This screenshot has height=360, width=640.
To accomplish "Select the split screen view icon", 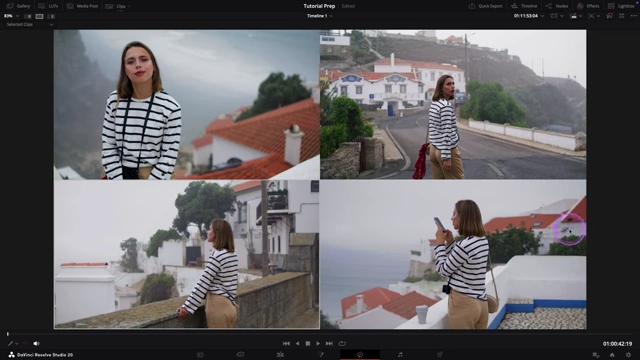I will [39, 16].
